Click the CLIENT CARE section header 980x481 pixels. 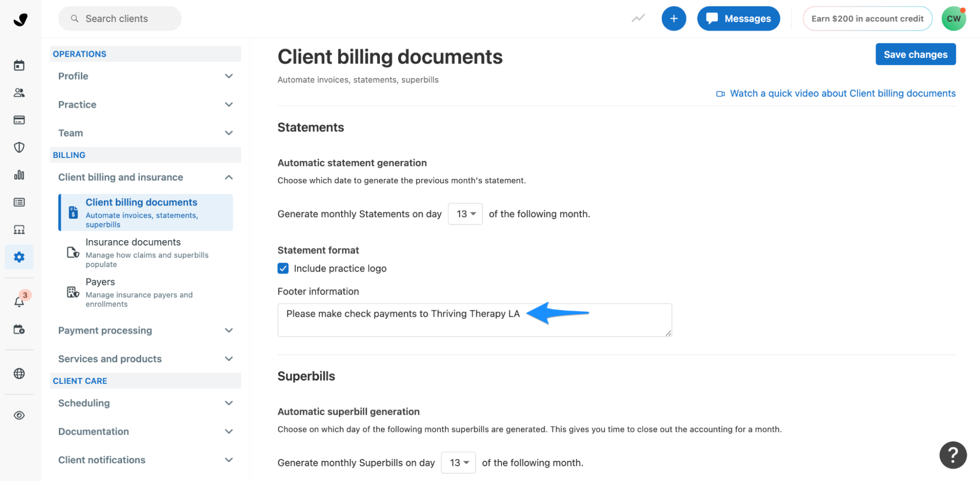click(145, 381)
